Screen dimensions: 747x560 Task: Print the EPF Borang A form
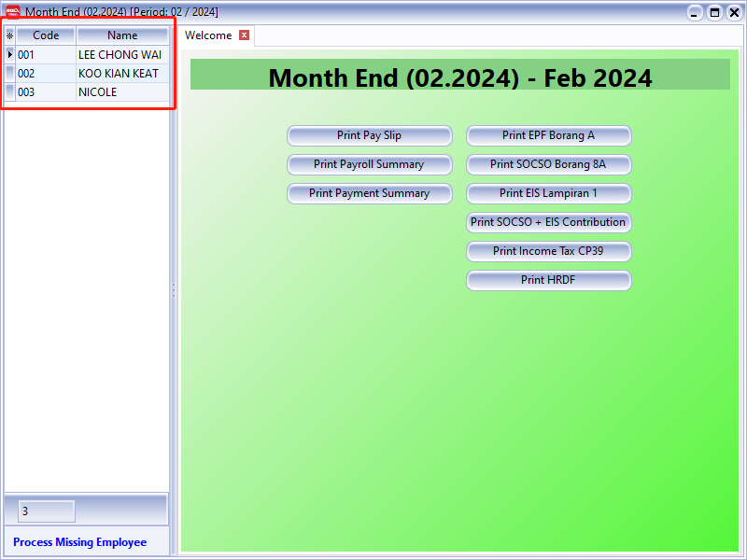coord(548,135)
